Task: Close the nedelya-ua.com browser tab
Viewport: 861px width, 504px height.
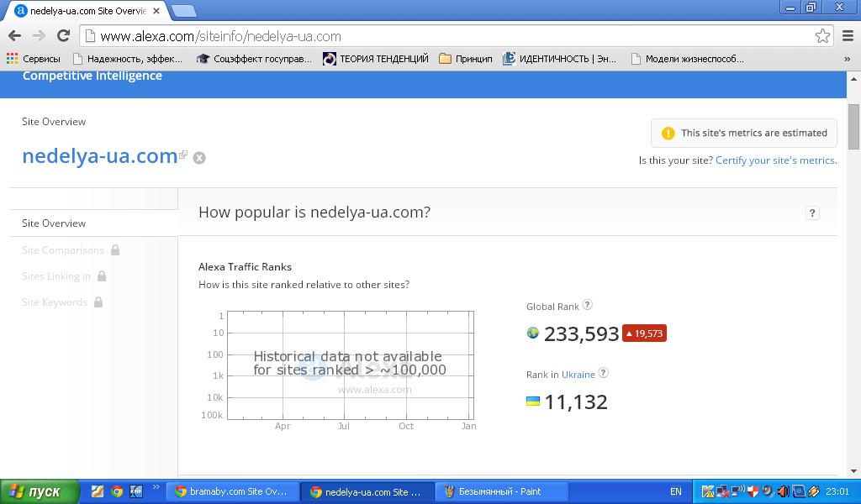Action: click(156, 10)
